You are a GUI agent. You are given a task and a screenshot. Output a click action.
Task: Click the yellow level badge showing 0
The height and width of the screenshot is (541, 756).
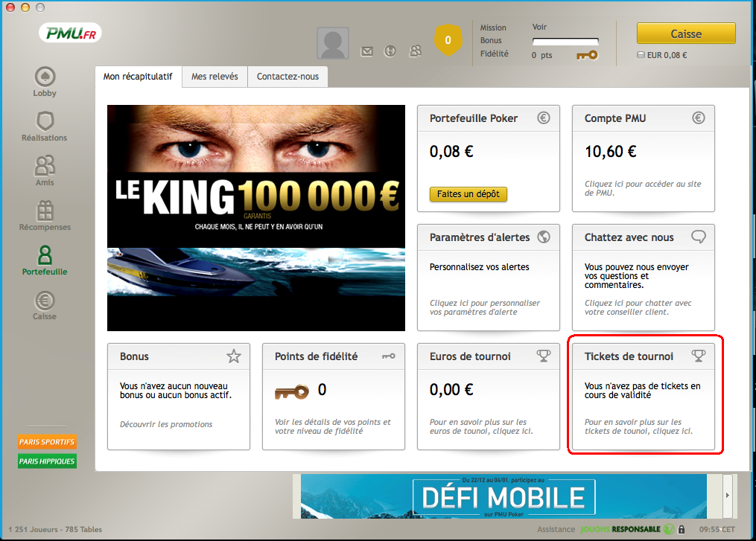click(448, 40)
